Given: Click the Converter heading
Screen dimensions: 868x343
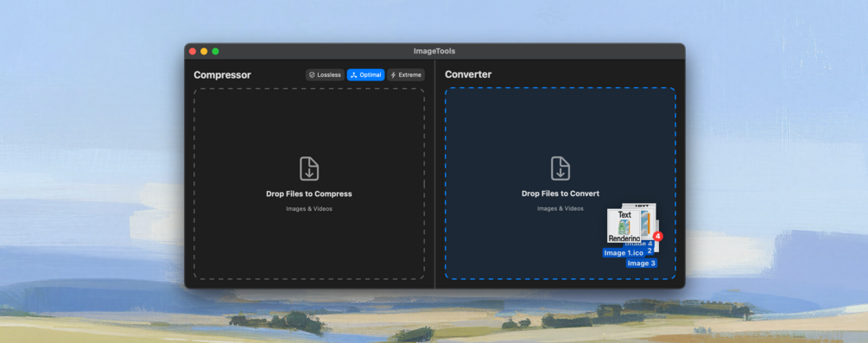Looking at the screenshot, I should pos(468,74).
